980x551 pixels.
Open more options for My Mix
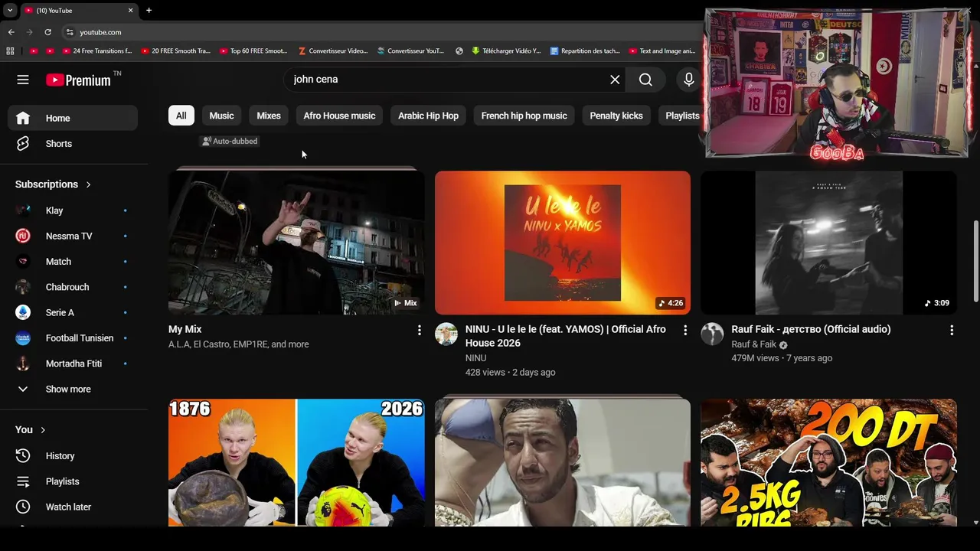pos(419,330)
